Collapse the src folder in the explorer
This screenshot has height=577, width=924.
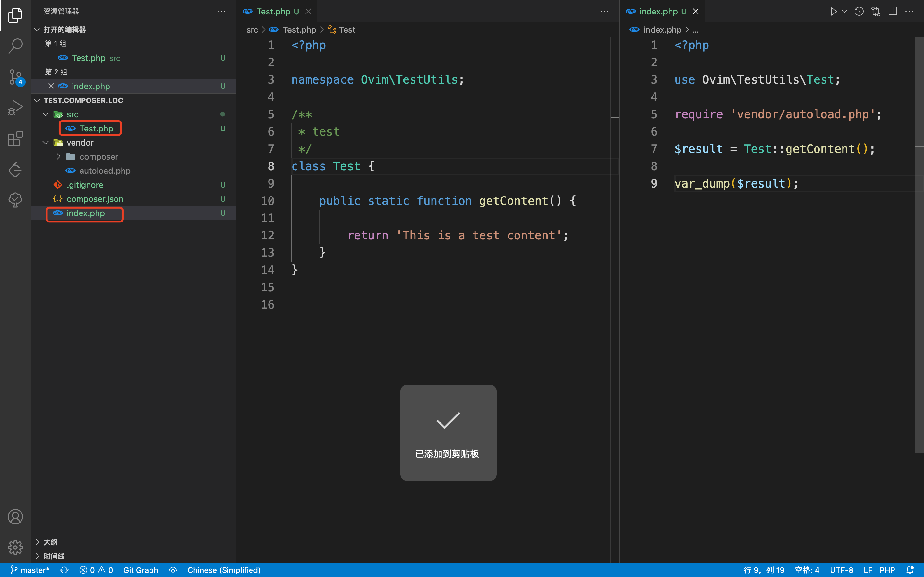[46, 114]
